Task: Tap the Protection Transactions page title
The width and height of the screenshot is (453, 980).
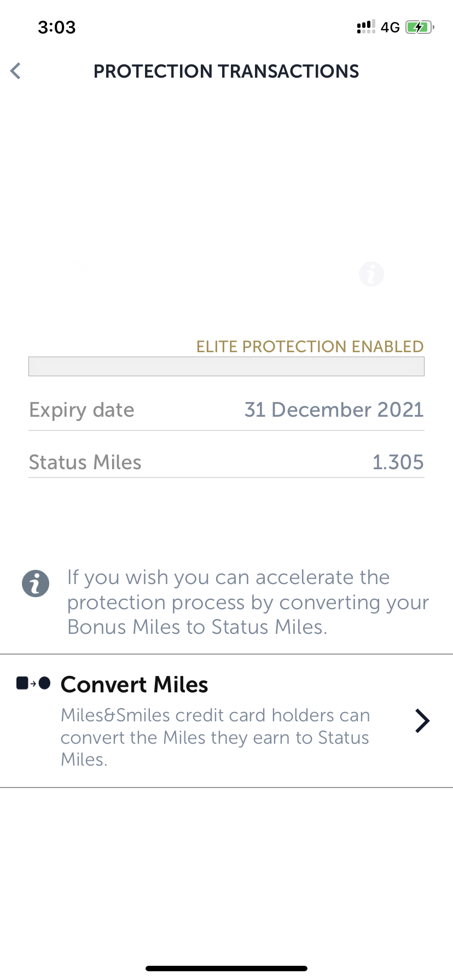Action: pyautogui.click(x=226, y=71)
